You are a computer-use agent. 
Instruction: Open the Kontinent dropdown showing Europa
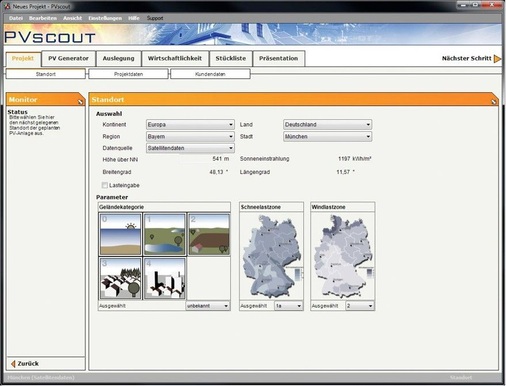190,125
